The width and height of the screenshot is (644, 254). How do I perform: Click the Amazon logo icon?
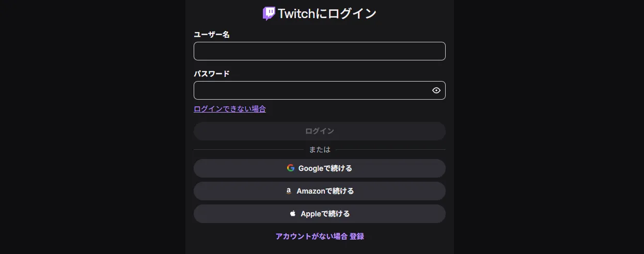click(x=289, y=191)
